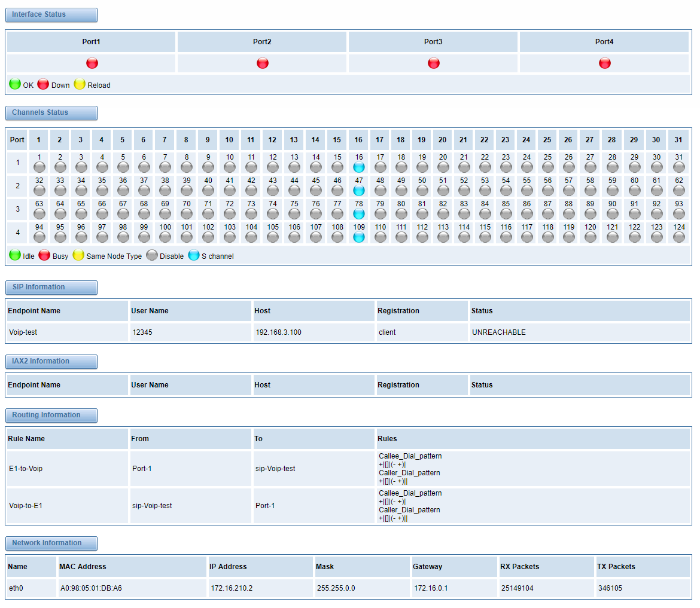This screenshot has width=700, height=608.
Task: Click the red Busy legend icon
Action: point(44,255)
